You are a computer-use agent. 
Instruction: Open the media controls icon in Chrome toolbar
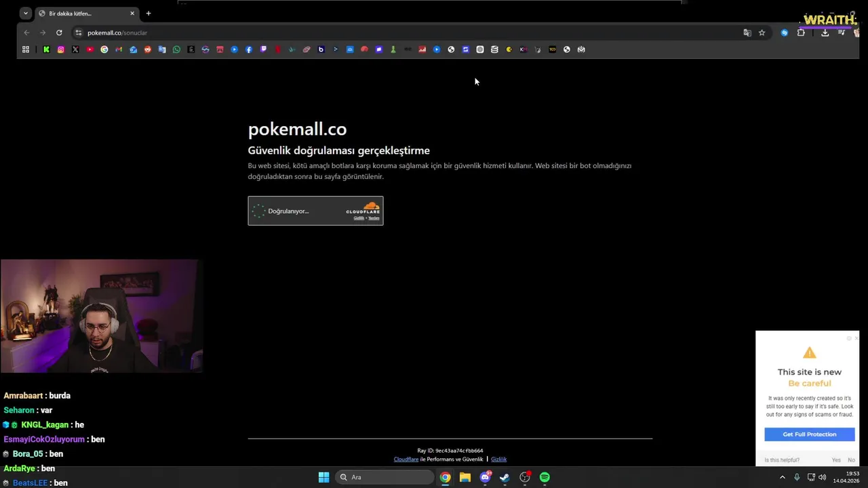pos(842,33)
